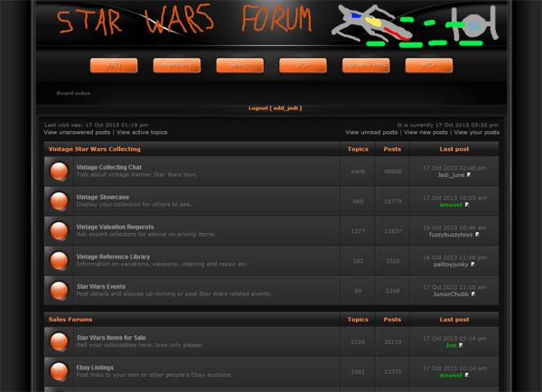Image resolution: width=542 pixels, height=392 pixels.
Task: Open Vintage Star Wars Collecting category header
Action: 94,149
